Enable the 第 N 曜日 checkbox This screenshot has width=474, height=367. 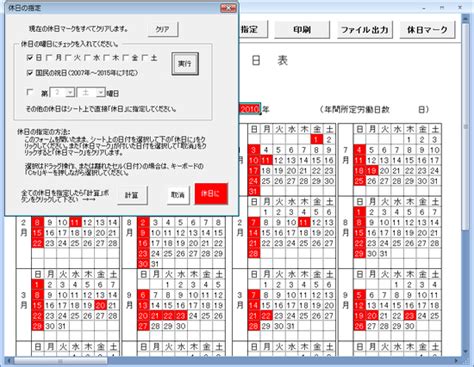click(30, 92)
